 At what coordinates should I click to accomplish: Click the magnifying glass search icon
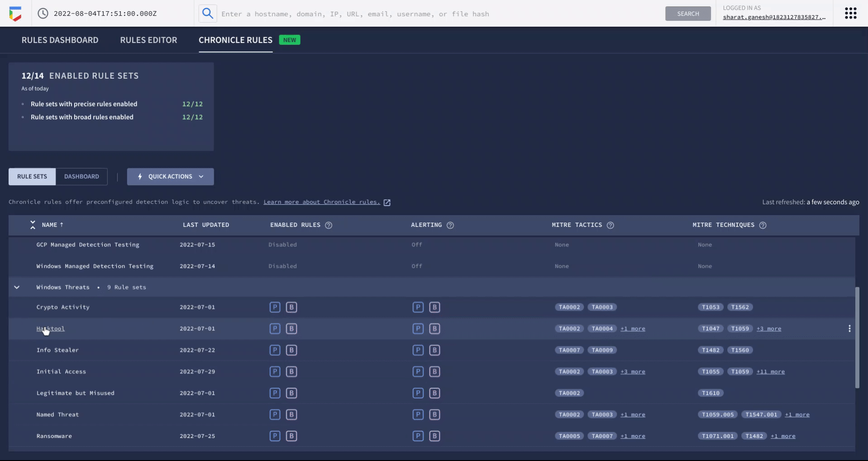coord(207,13)
